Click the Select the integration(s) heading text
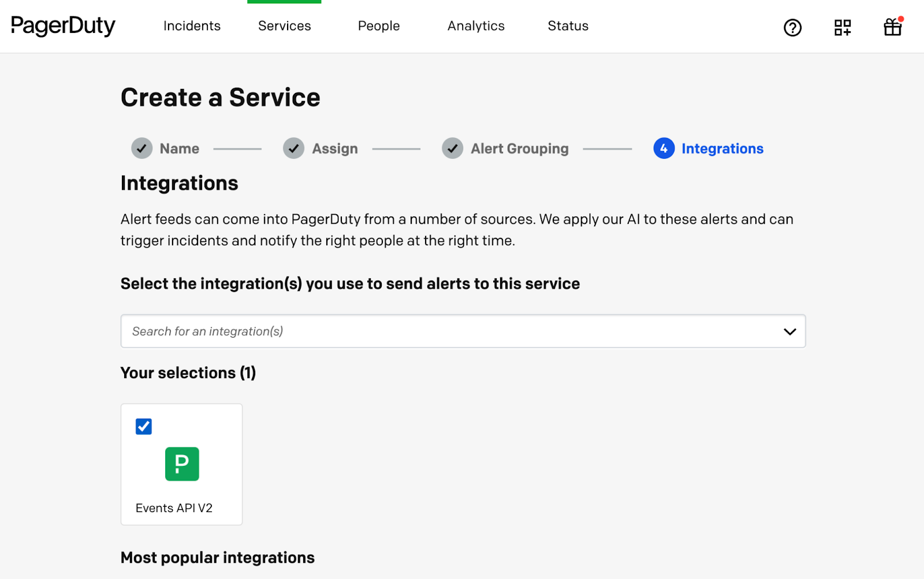924x579 pixels. tap(350, 284)
